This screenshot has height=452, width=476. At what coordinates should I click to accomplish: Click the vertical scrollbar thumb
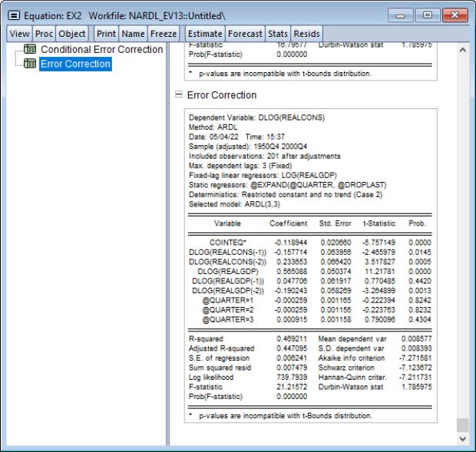point(462,424)
